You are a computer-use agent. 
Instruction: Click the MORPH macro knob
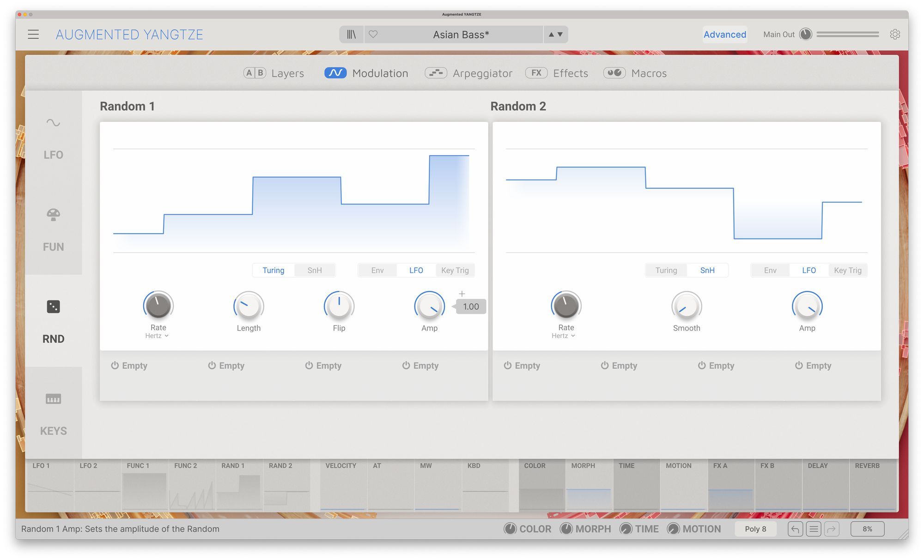pos(566,529)
